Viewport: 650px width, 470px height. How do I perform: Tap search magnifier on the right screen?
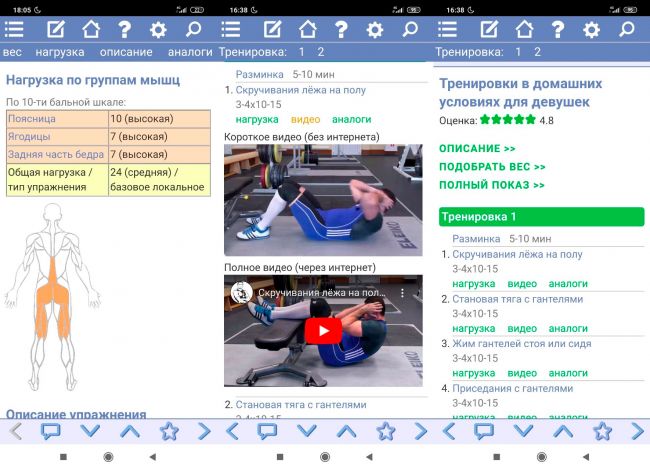(x=627, y=29)
